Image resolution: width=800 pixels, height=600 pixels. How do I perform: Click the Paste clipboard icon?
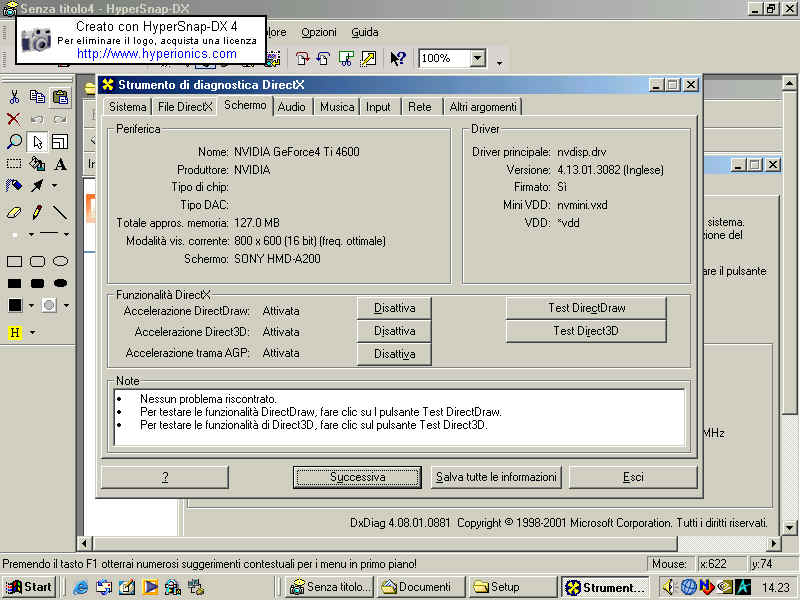[x=60, y=96]
